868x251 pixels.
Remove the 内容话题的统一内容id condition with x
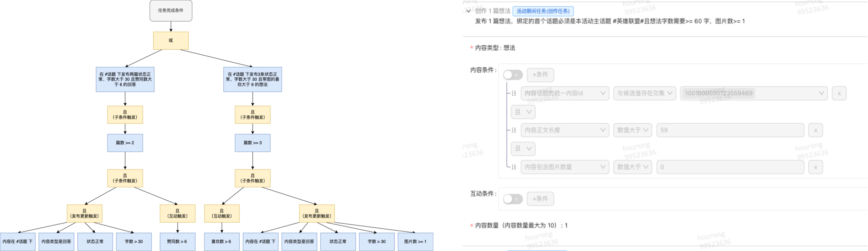click(839, 93)
